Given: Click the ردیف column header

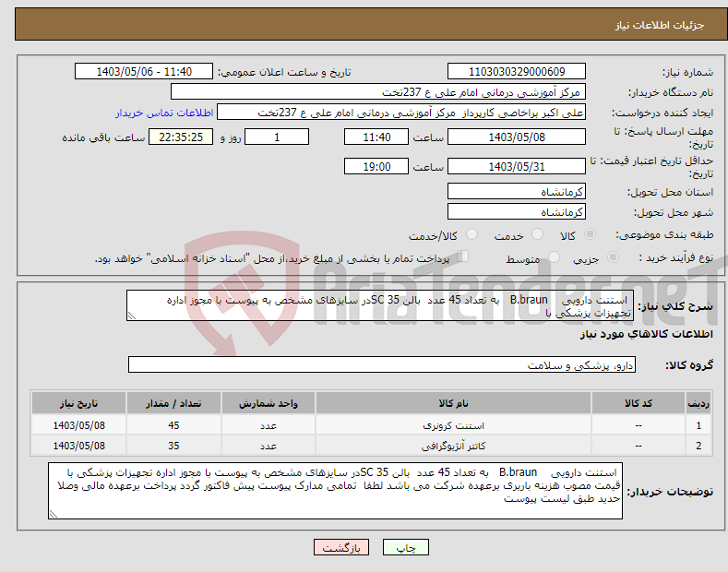Looking at the screenshot, I should [698, 403].
